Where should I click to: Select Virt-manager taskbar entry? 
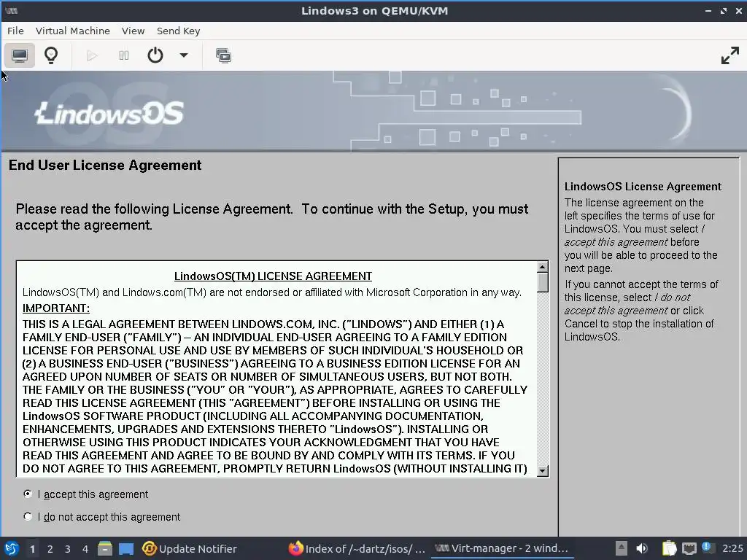point(503,548)
